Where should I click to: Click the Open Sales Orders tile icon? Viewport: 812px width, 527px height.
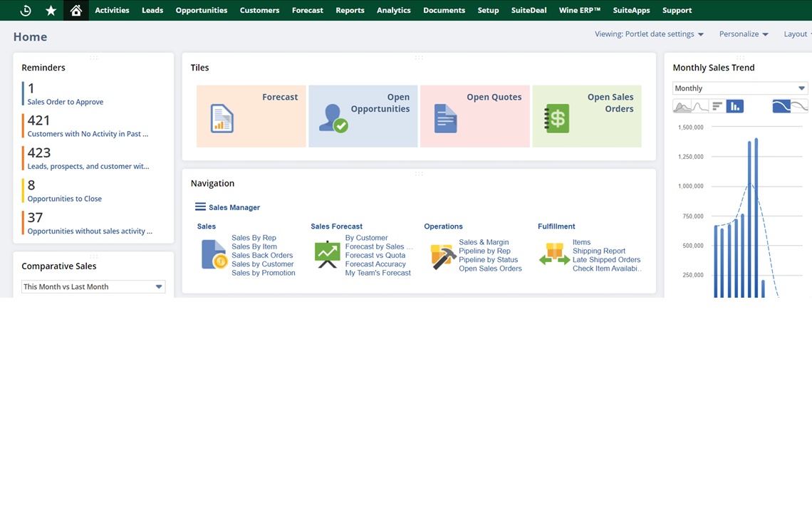tap(557, 118)
